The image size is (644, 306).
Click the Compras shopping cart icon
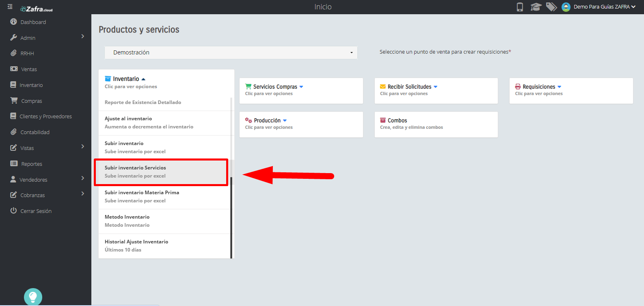[14, 100]
